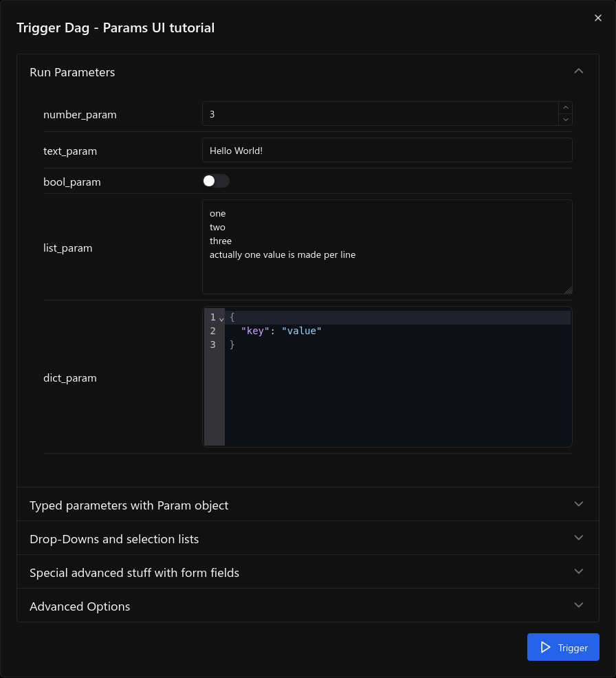Image resolution: width=616 pixels, height=678 pixels.
Task: Collapse the Run Parameters section chevron
Action: [578, 72]
